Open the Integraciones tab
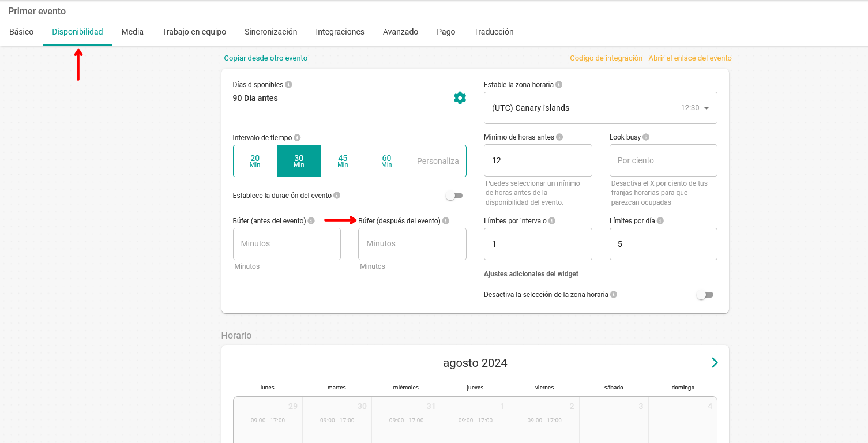Screen dimensions: 868x443 click(340, 32)
